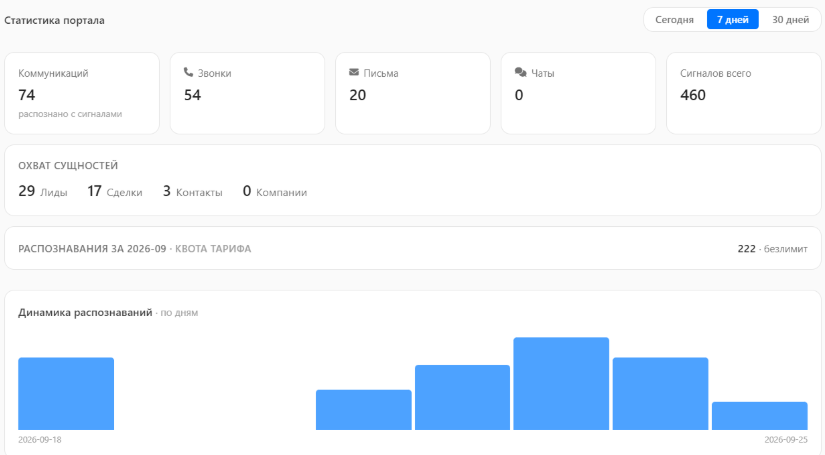Select the 7 дней period tab
This screenshot has width=825, height=455.
(x=732, y=19)
